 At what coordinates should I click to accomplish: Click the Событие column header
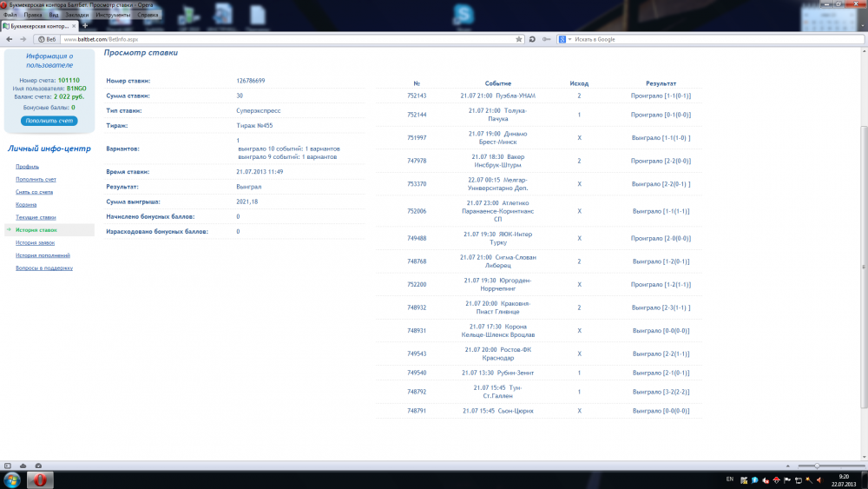[x=498, y=83]
